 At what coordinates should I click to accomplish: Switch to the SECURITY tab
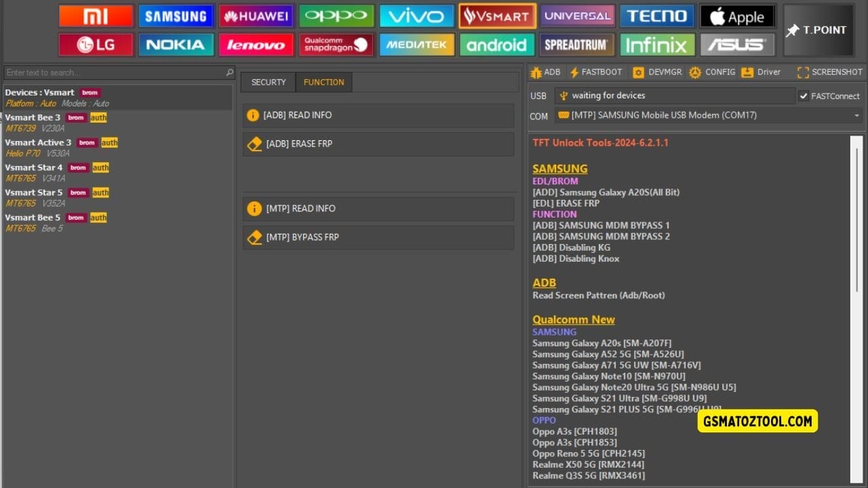pos(267,81)
